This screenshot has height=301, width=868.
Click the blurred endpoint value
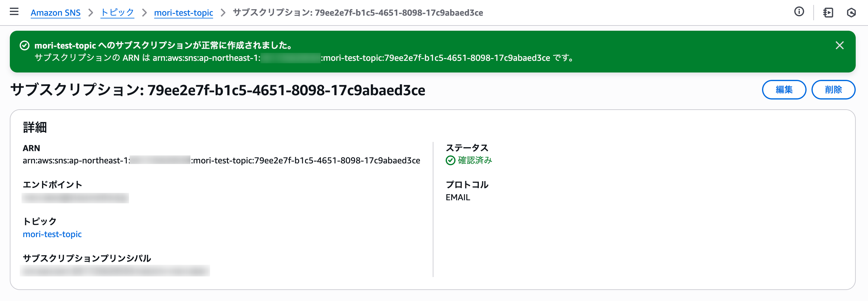point(75,198)
